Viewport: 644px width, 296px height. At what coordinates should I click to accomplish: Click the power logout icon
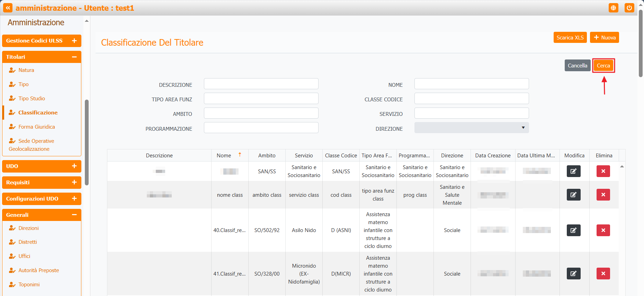pyautogui.click(x=629, y=8)
